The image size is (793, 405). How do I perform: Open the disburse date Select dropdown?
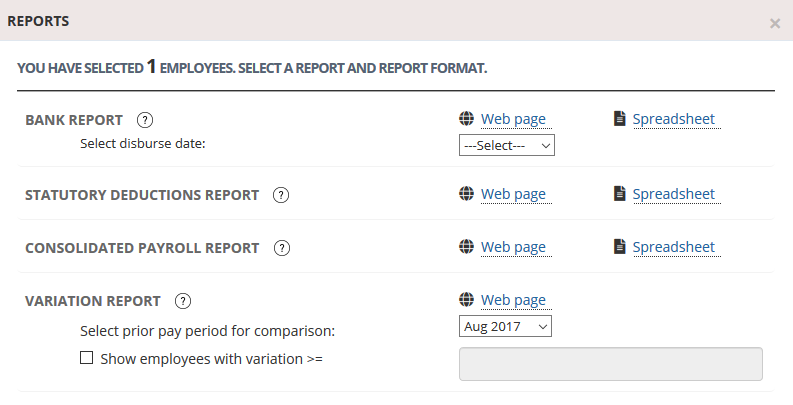pos(506,146)
